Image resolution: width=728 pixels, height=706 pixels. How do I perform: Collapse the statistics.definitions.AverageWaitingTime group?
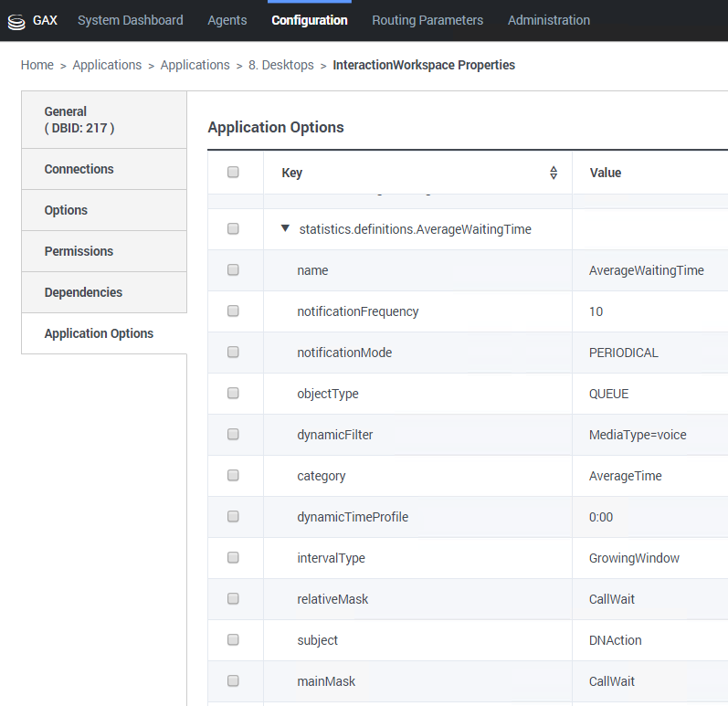coord(285,229)
